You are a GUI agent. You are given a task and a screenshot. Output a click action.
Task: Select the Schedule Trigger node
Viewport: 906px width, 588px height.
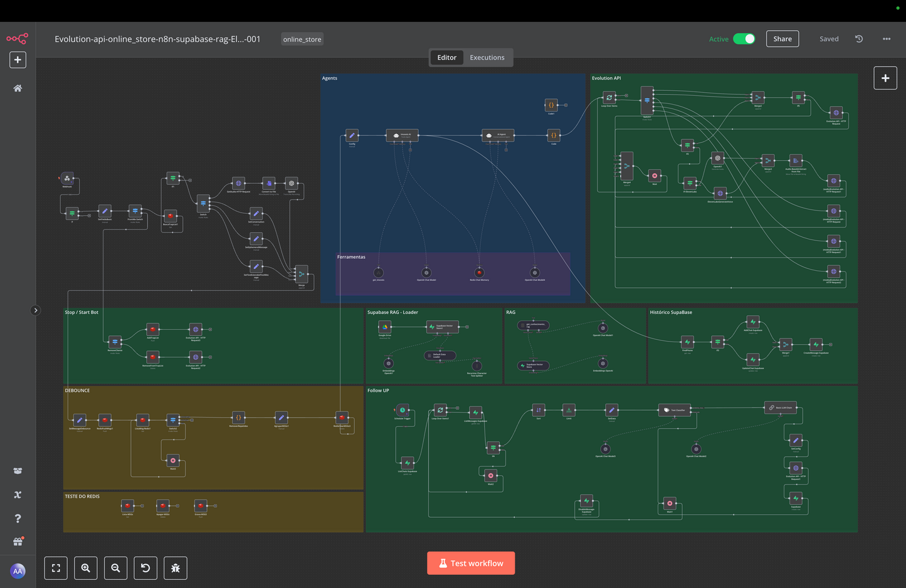[x=403, y=410]
